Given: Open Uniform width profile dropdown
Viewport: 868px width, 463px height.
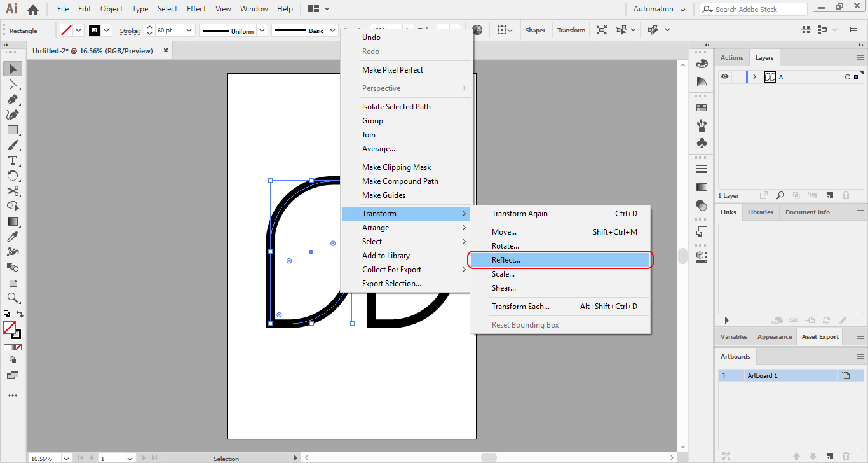Looking at the screenshot, I should coord(262,31).
